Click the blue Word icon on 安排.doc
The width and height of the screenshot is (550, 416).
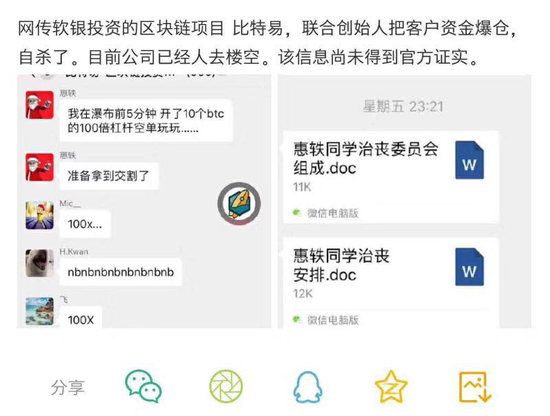pyautogui.click(x=469, y=267)
